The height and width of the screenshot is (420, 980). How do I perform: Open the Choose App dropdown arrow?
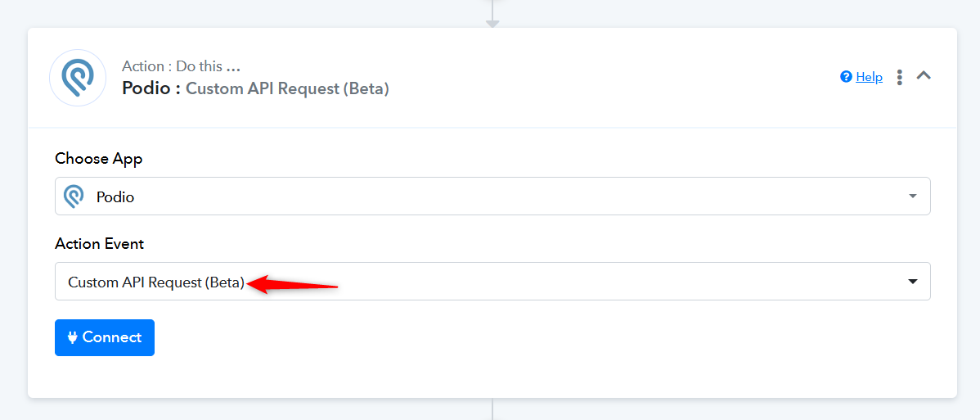pyautogui.click(x=912, y=196)
